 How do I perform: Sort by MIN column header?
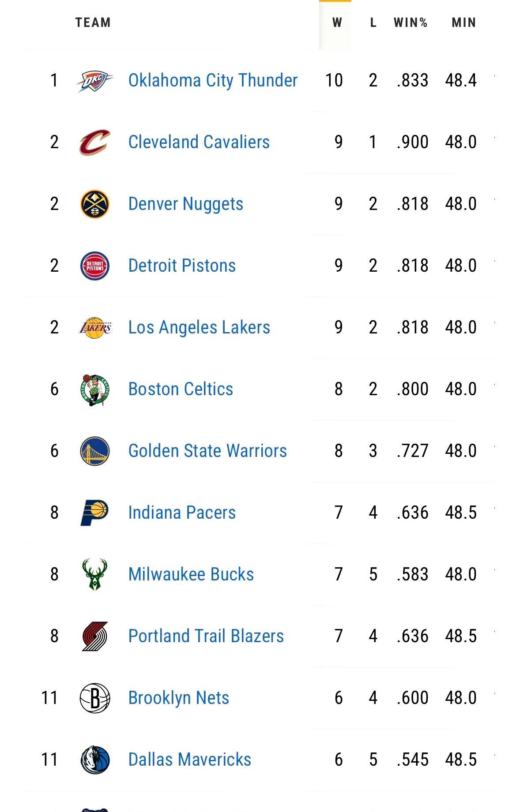click(x=463, y=22)
